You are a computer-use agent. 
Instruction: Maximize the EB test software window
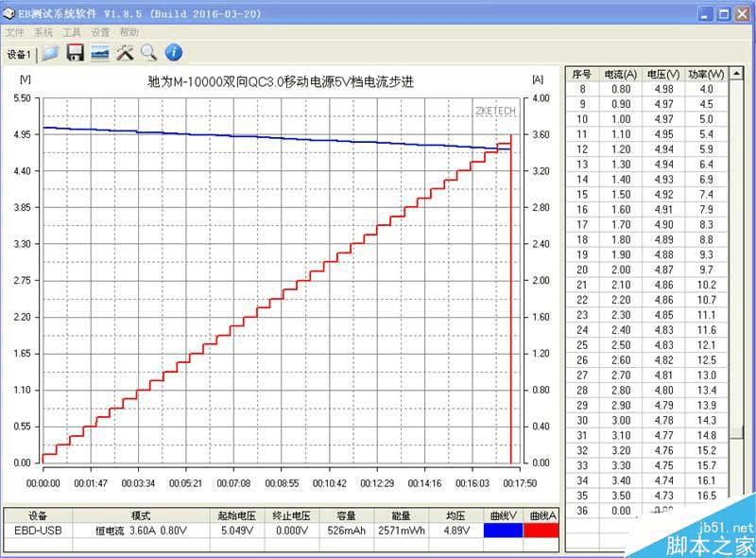click(x=724, y=14)
